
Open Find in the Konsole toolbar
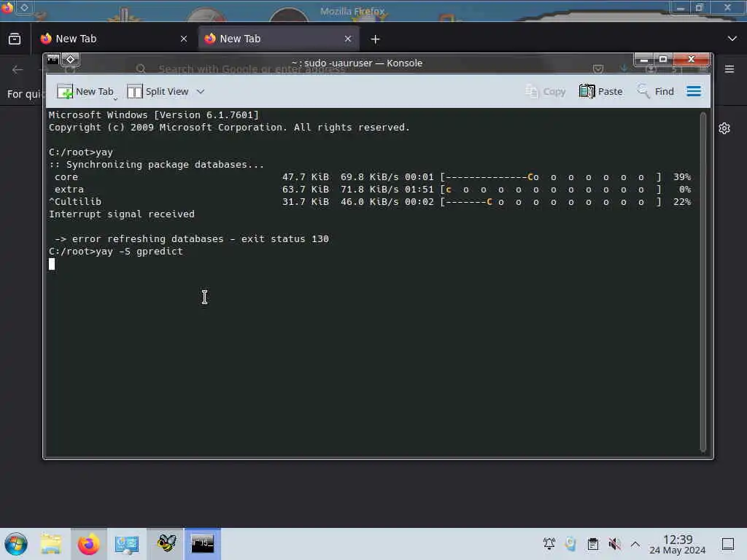[x=656, y=91]
